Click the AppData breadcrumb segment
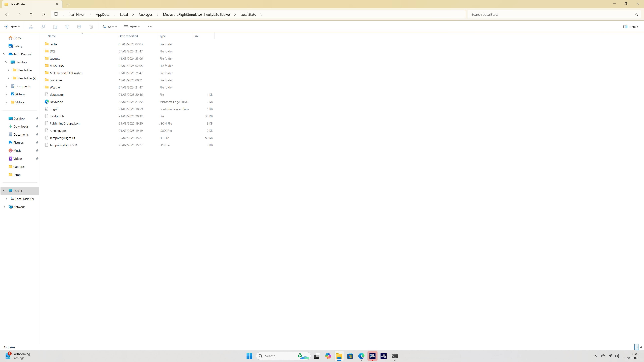Image resolution: width=644 pixels, height=362 pixels. 102,14
